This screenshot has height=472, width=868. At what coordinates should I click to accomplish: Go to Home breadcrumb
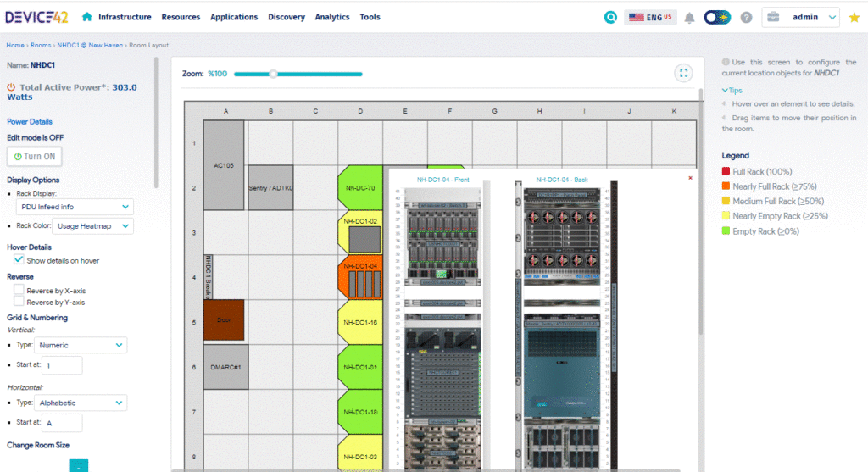tap(15, 46)
